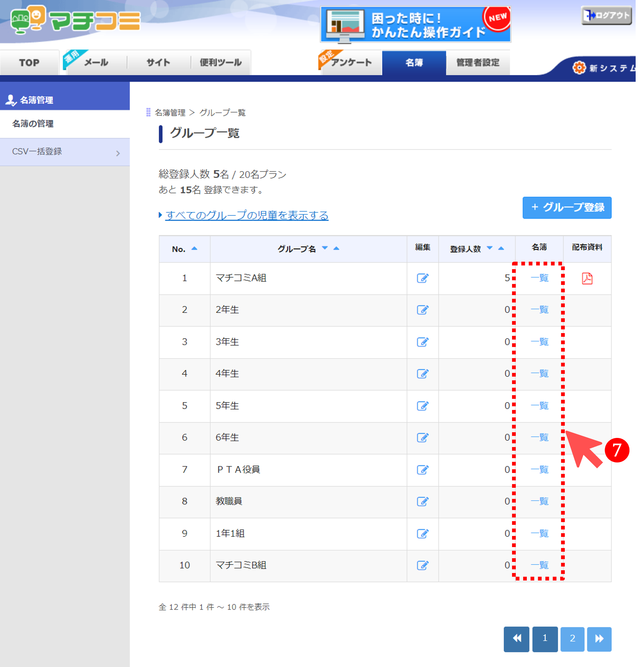Image resolution: width=644 pixels, height=667 pixels.
Task: Click the edit icon for 4年生 row
Action: tap(423, 374)
